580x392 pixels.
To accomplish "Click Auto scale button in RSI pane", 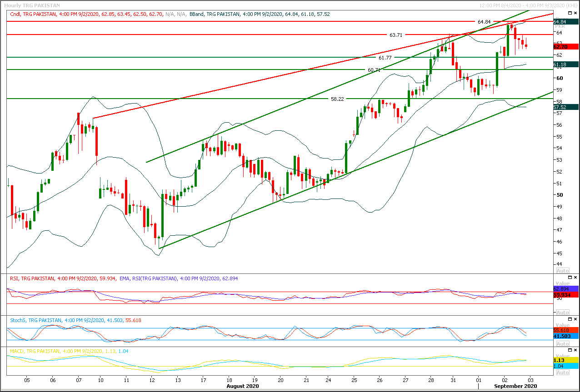I will [562, 313].
